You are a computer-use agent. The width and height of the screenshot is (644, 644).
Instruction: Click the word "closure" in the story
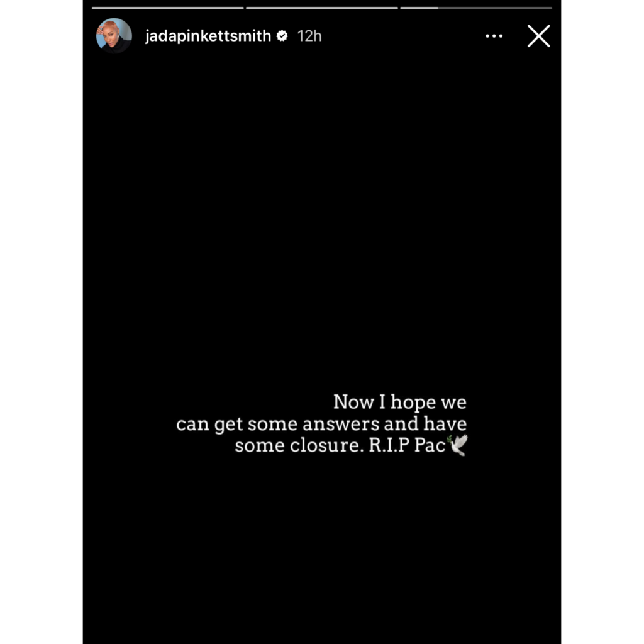[x=327, y=445]
